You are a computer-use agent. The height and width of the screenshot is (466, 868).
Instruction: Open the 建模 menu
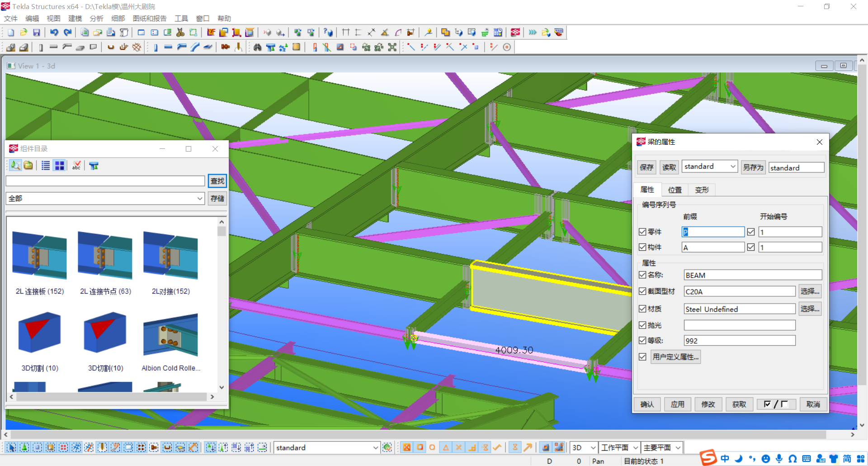[75, 19]
